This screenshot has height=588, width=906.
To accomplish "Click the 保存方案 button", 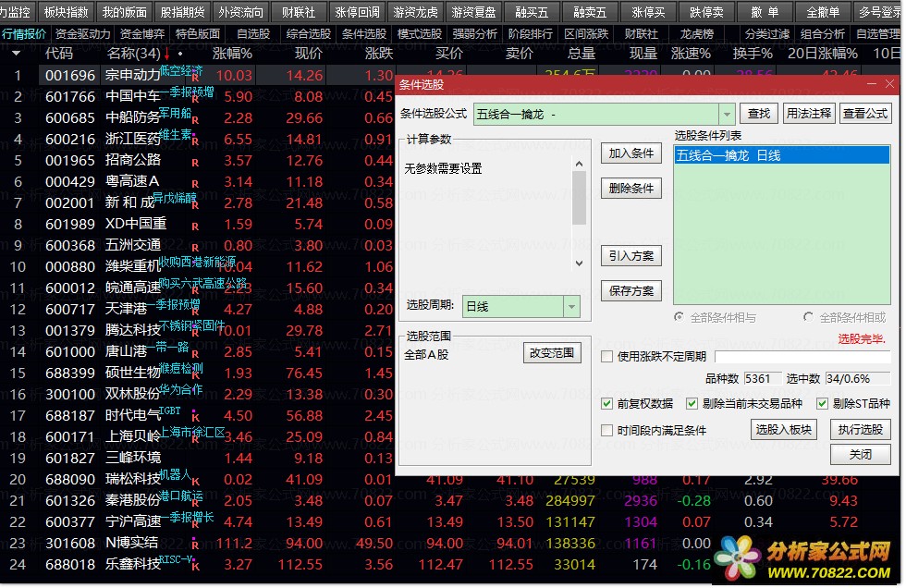I will [x=631, y=290].
